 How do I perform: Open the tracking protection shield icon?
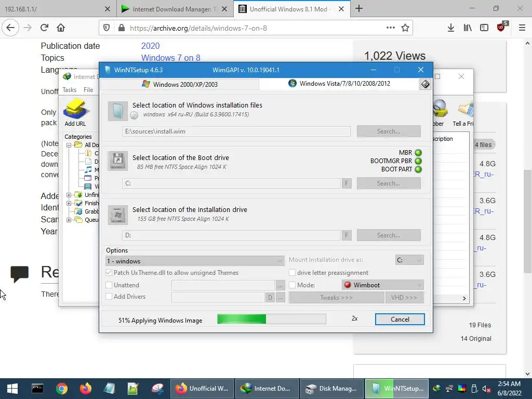point(107,28)
